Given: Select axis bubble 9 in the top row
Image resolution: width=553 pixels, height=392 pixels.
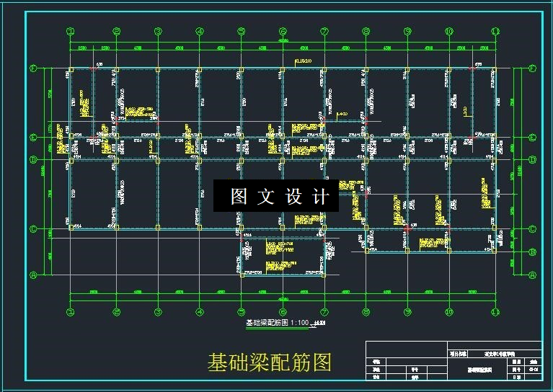Looking at the screenshot, I should pos(407,32).
